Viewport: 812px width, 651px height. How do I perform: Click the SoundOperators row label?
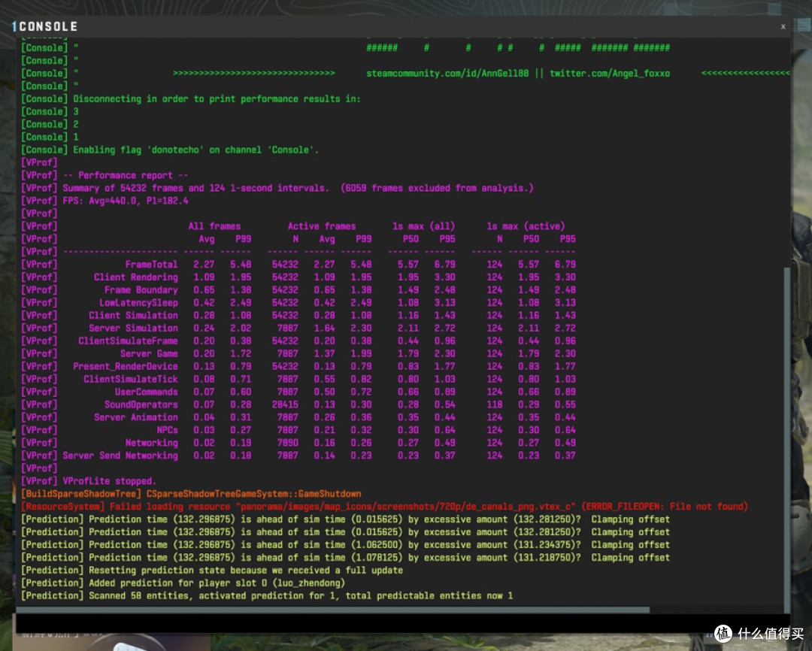click(x=141, y=404)
